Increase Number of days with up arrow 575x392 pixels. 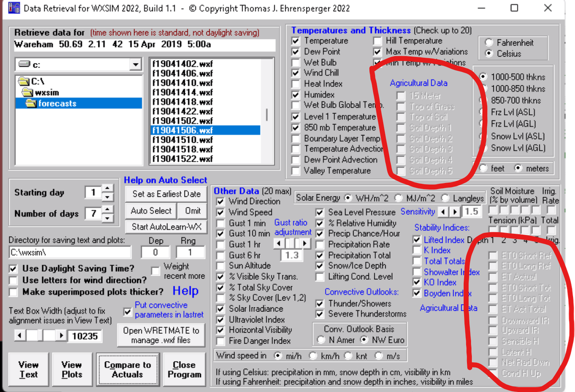point(107,209)
